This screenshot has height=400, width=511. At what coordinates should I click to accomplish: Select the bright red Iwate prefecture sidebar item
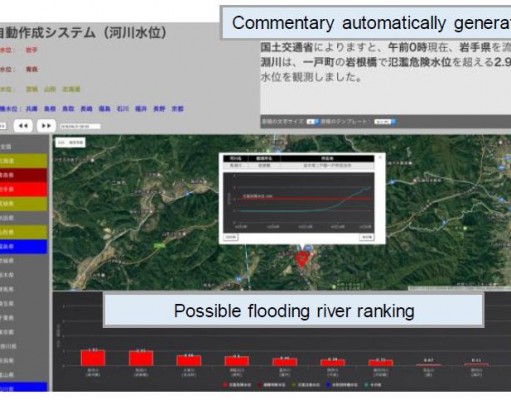pyautogui.click(x=23, y=189)
